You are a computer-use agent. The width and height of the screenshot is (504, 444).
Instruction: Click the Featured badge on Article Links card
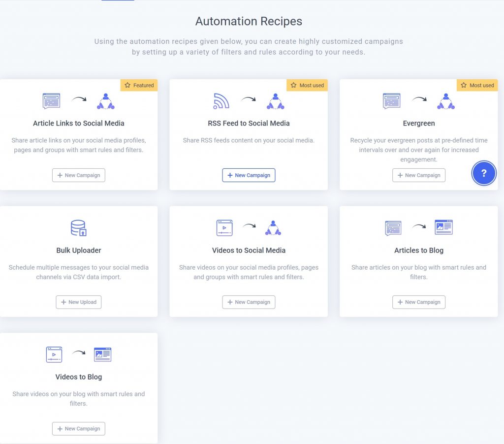[x=139, y=85]
